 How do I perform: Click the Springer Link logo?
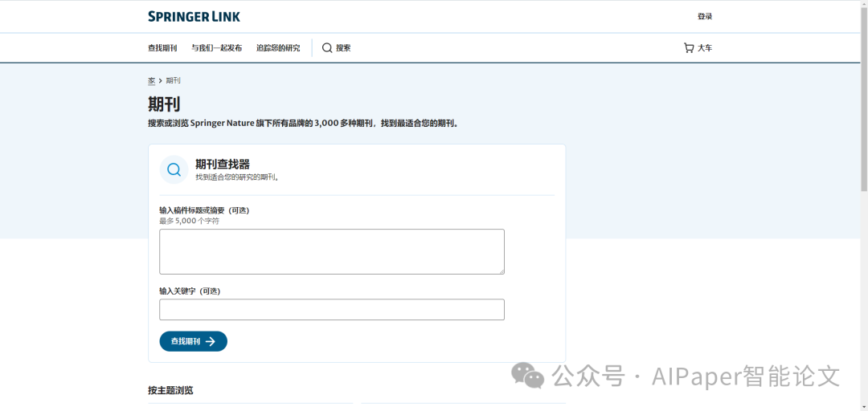pos(194,17)
